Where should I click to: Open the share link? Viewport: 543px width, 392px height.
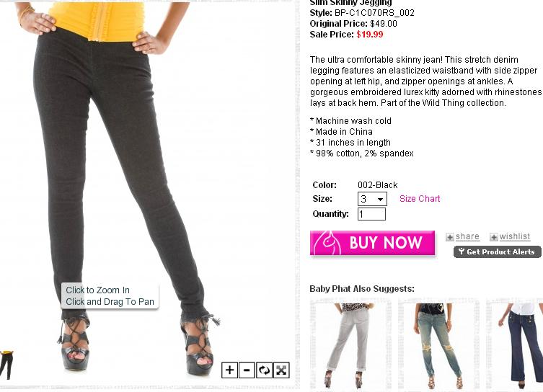pyautogui.click(x=467, y=236)
